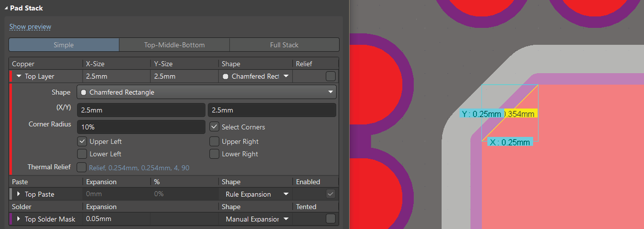Click the red Top Layer color bar
The height and width of the screenshot is (229, 644).
[11, 77]
